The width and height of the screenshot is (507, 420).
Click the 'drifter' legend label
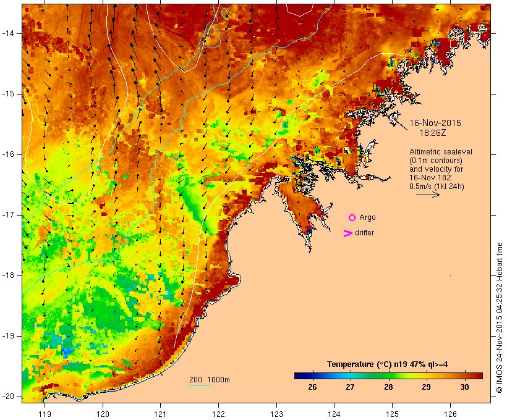click(364, 233)
